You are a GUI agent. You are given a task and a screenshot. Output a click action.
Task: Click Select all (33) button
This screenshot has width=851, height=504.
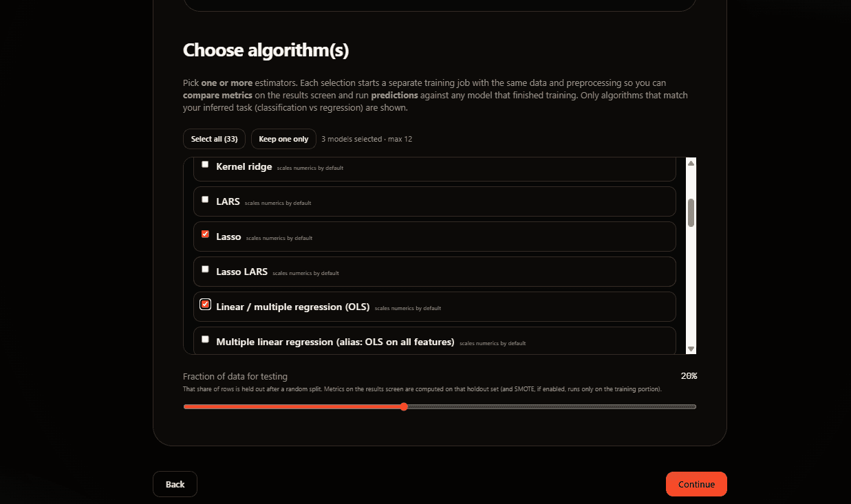pos(214,139)
